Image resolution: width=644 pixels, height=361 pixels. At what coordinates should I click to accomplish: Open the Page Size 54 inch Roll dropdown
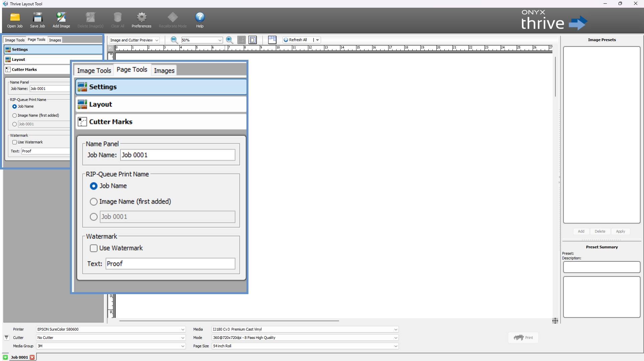[x=305, y=346]
